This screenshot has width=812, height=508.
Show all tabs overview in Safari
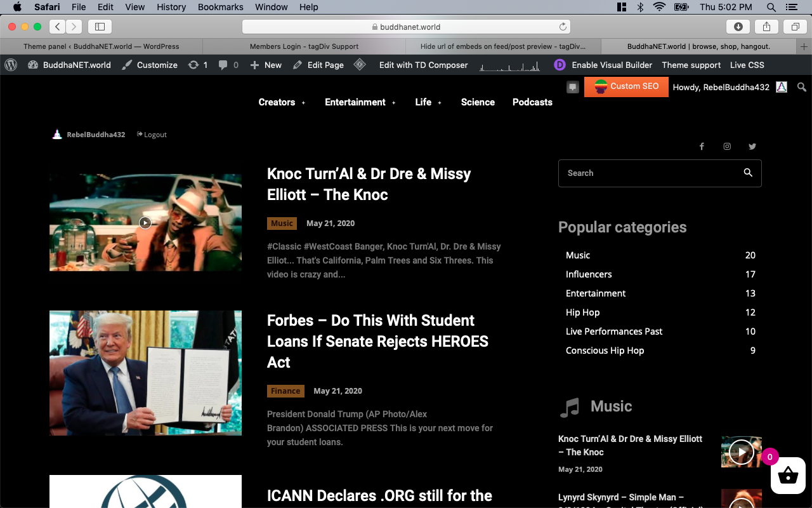pyautogui.click(x=795, y=27)
